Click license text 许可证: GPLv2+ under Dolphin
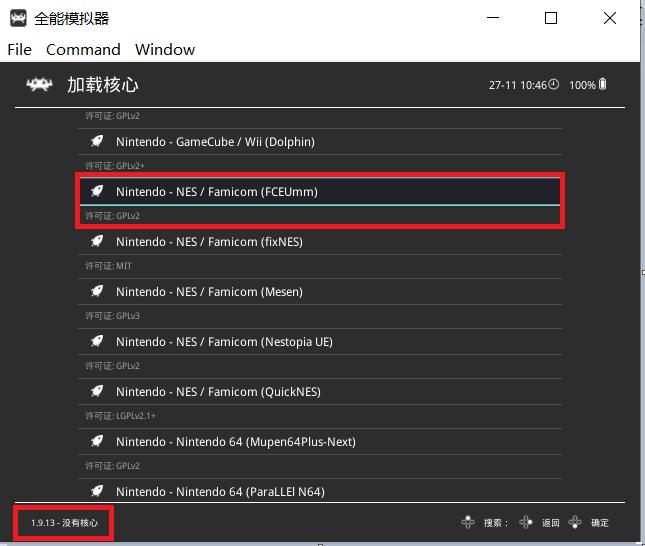The width and height of the screenshot is (645, 546). 115,166
